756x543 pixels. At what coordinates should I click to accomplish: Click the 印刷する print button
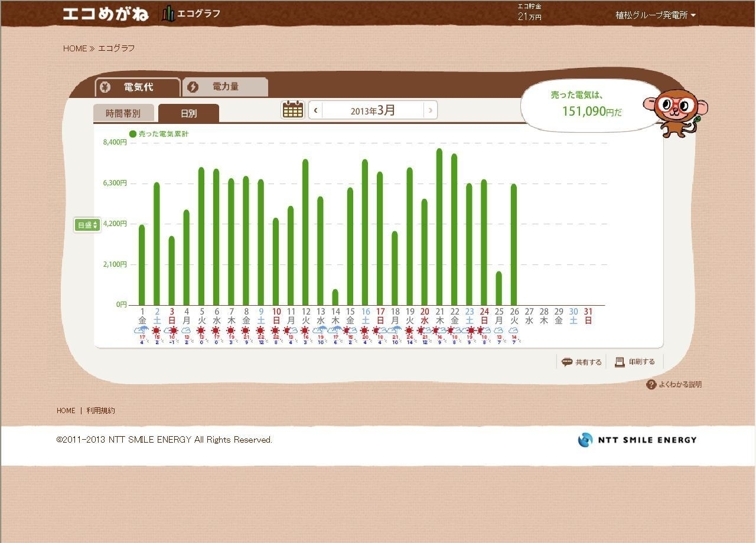point(635,362)
